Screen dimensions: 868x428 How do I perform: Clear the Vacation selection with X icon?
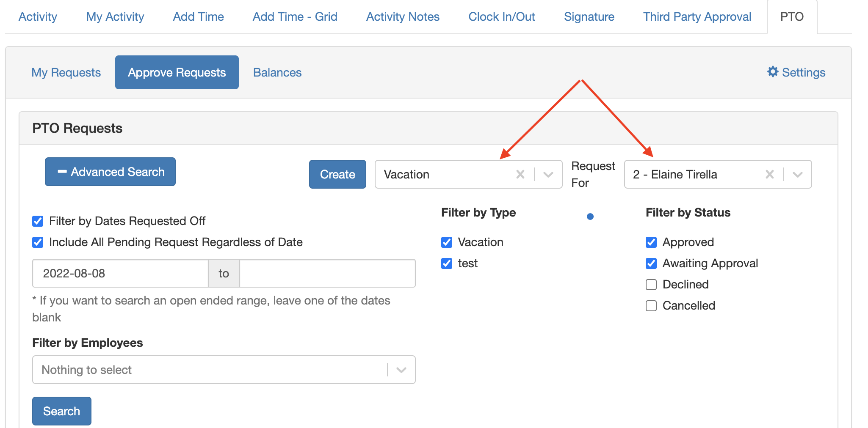[x=520, y=174]
